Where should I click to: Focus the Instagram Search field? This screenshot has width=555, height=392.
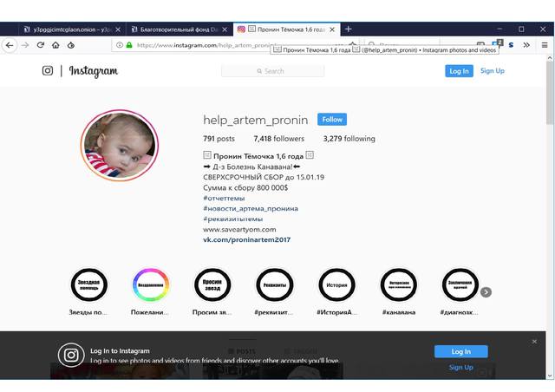[x=272, y=71]
